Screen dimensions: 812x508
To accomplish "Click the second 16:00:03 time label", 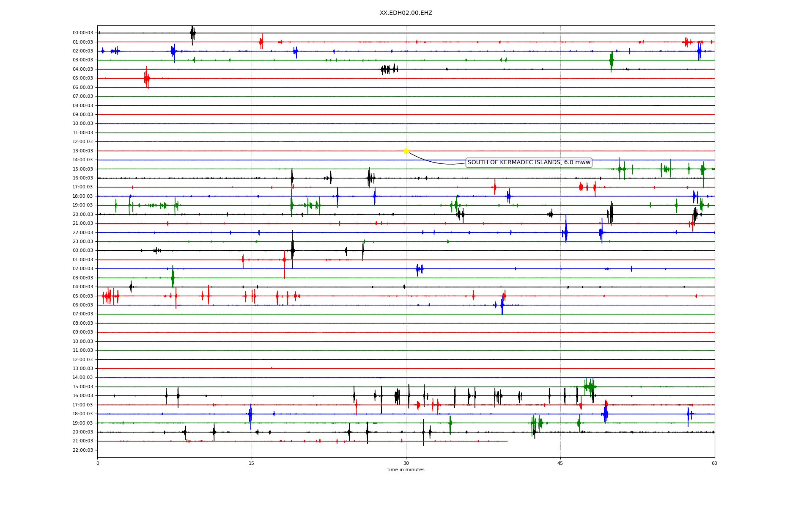I will 82,395.
